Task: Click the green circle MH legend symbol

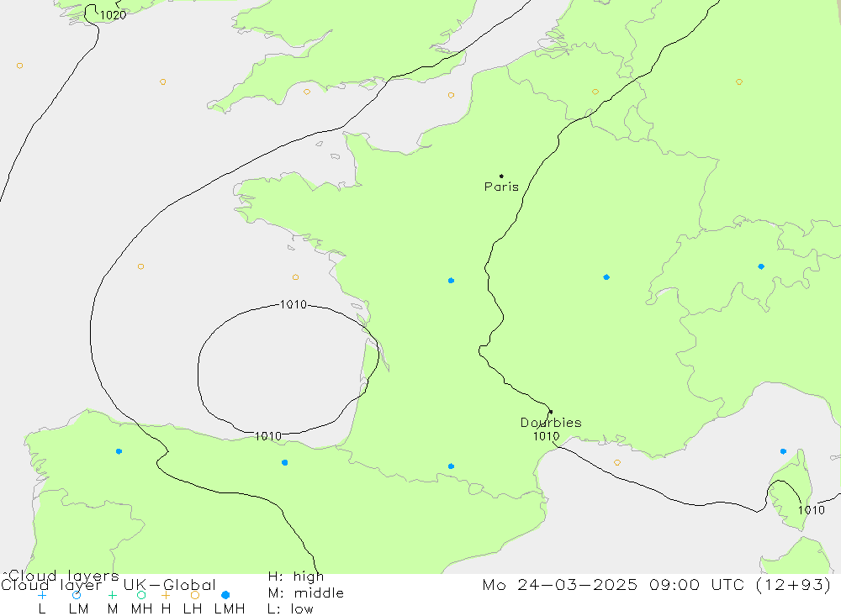Action: [141, 595]
